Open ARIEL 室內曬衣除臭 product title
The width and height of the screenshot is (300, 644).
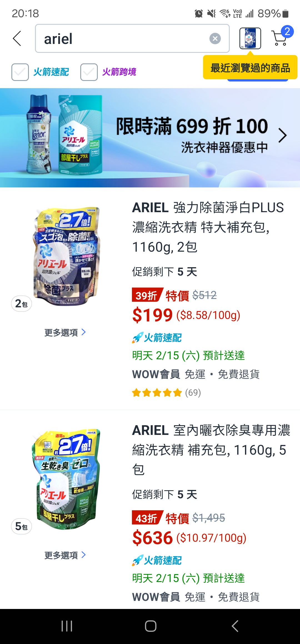pos(211,450)
